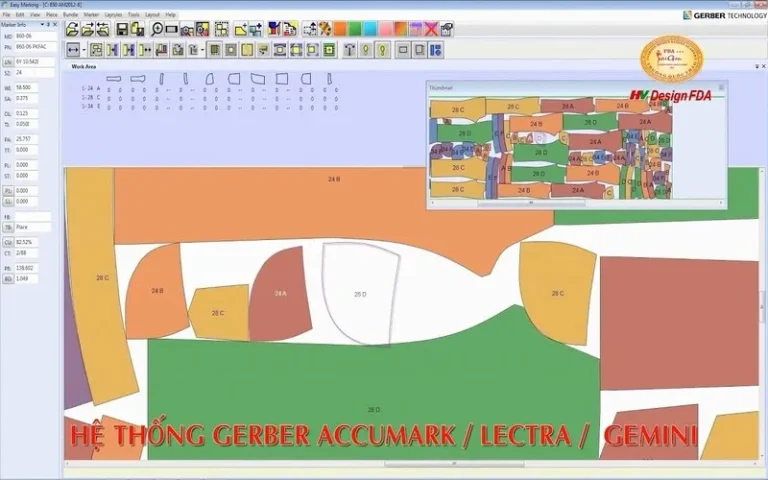
Task: Click the marker overview in Thumbnail window
Action: (551, 147)
